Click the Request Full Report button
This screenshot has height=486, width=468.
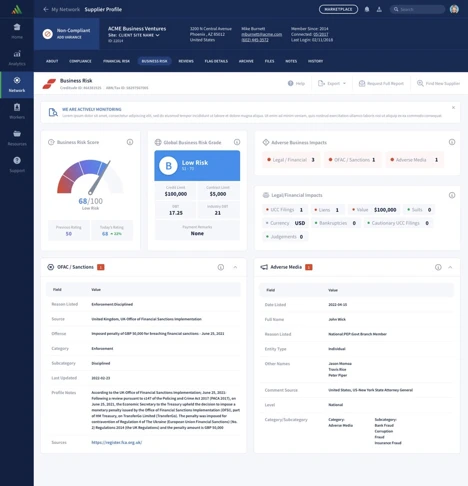(x=381, y=83)
